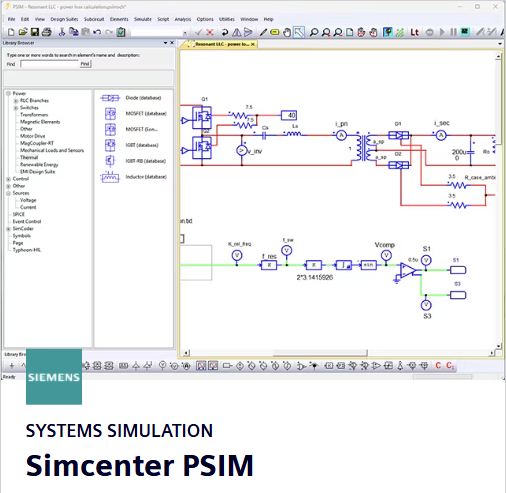Screen dimensions: 506x493
Task: Open the File menu
Action: click(x=11, y=19)
